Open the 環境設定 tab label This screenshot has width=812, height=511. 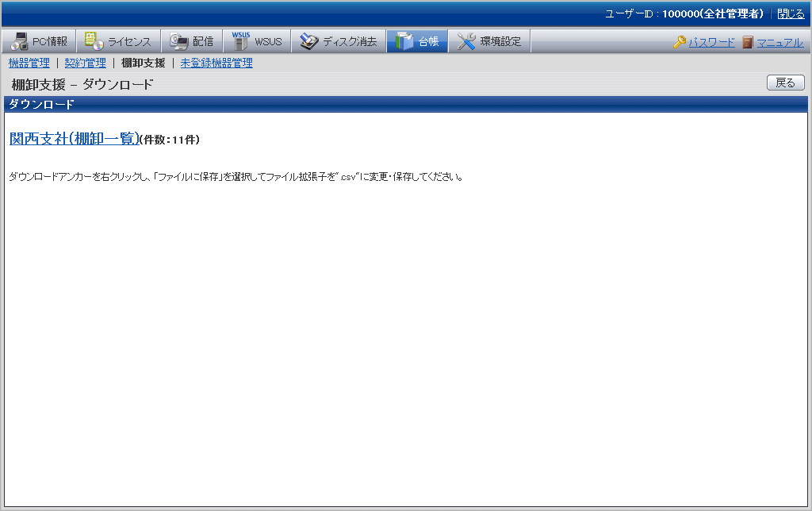coord(500,42)
